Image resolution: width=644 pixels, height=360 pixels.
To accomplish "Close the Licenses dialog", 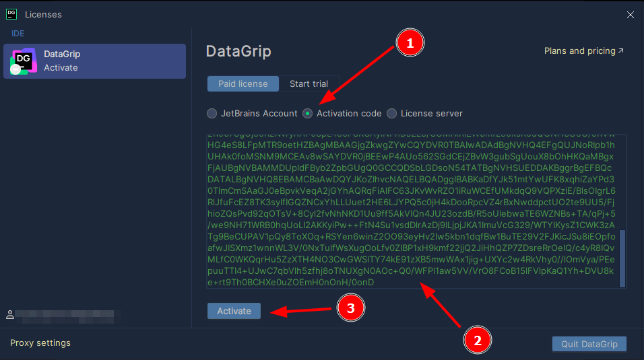I will coord(631,15).
